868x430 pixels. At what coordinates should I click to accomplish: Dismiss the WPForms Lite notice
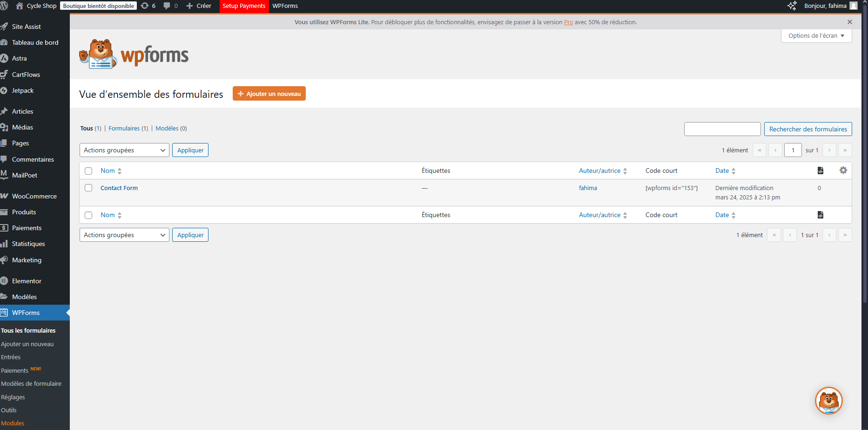850,22
